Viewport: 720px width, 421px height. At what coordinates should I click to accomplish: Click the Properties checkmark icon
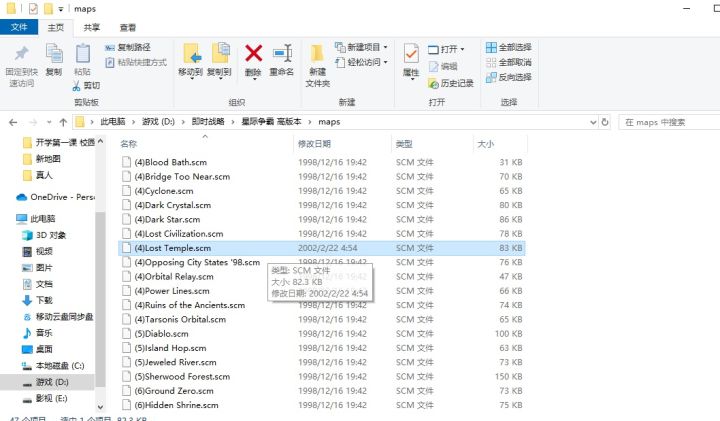coord(411,54)
